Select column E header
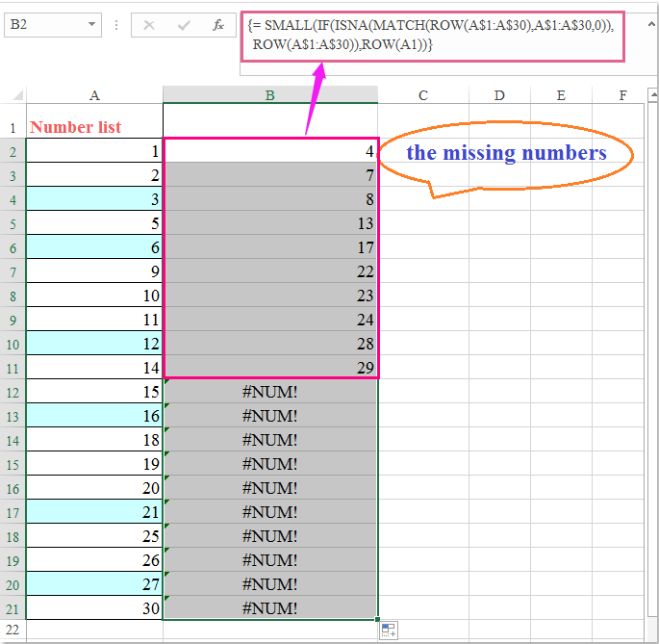 [561, 94]
